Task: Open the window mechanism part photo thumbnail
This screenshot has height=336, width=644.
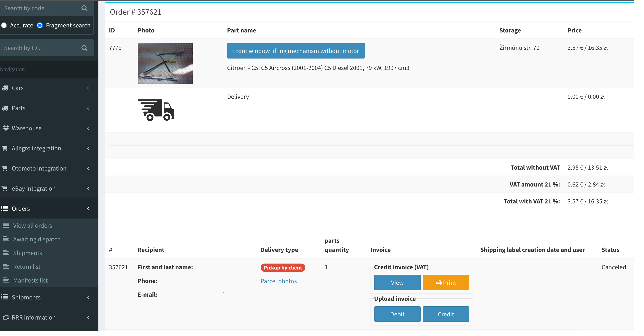Action: 165,63
